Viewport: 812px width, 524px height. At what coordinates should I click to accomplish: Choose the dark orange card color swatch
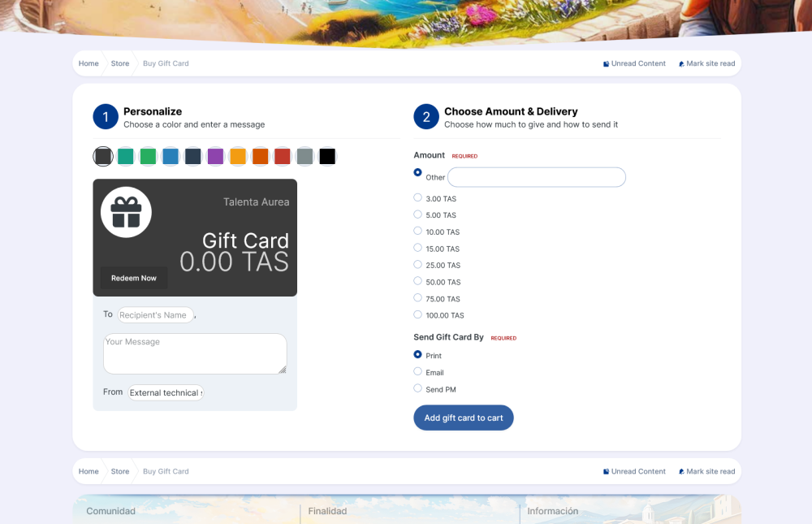coord(260,157)
